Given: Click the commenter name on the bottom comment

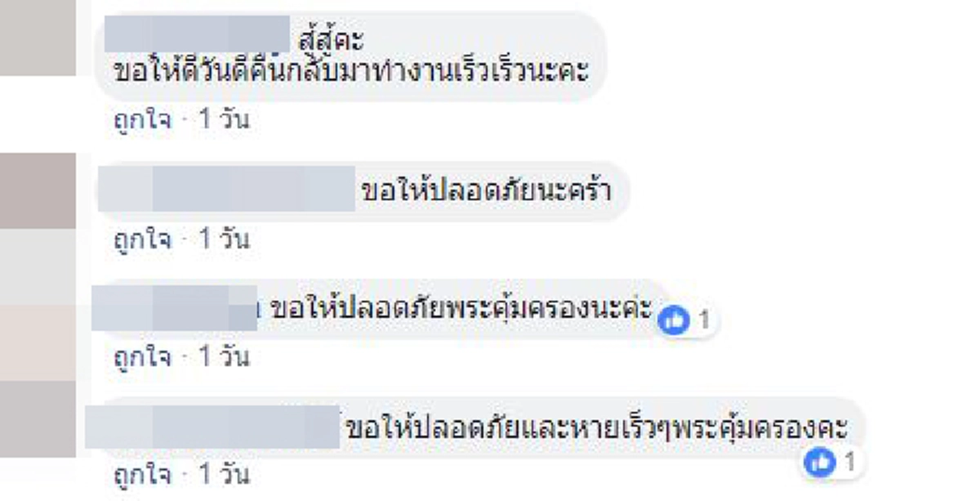Looking at the screenshot, I should coord(220,423).
